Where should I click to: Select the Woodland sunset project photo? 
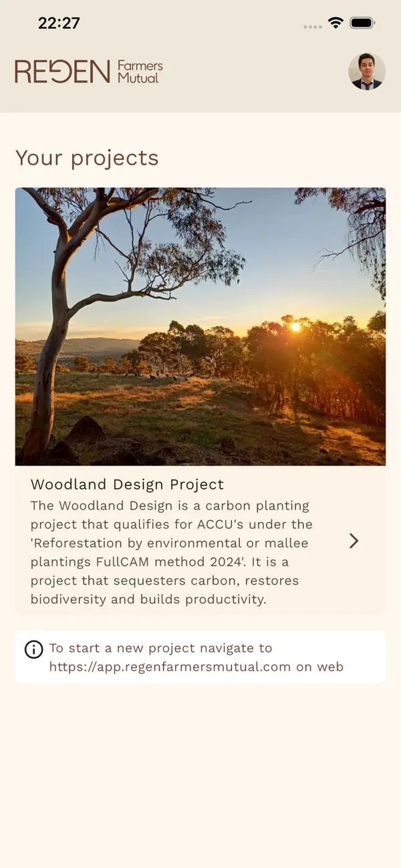(200, 326)
